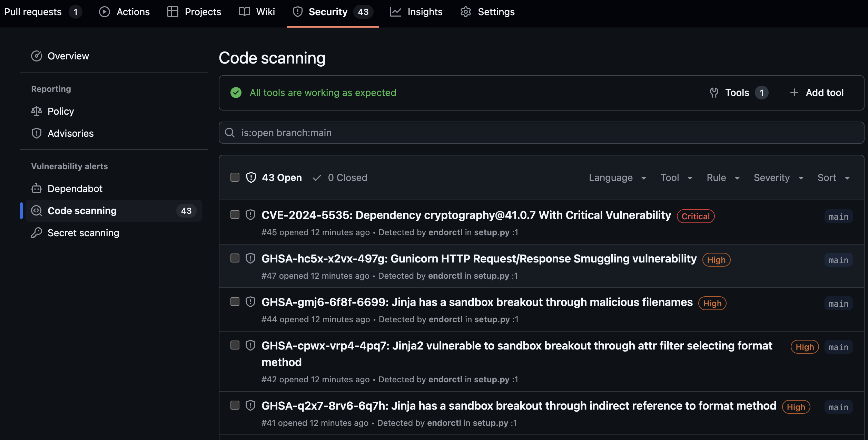The width and height of the screenshot is (868, 440).
Task: Click the Overview meter icon in sidebar
Action: tap(37, 56)
